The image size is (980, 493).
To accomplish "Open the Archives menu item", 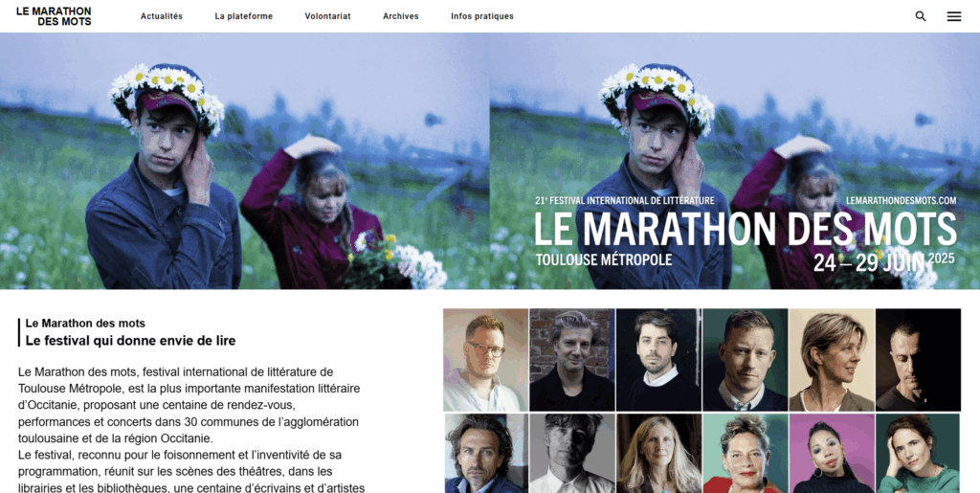I will pos(401,16).
